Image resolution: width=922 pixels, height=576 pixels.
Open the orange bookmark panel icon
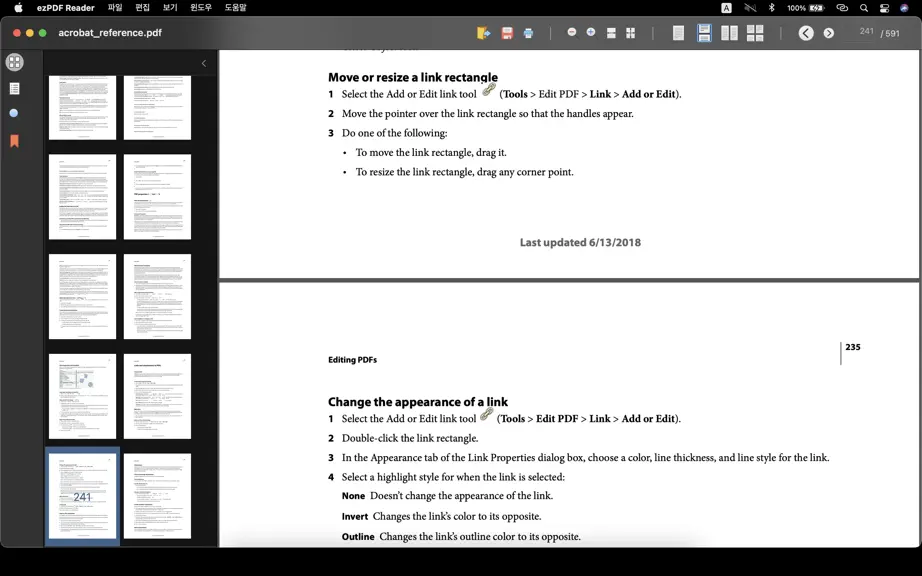tap(14, 140)
